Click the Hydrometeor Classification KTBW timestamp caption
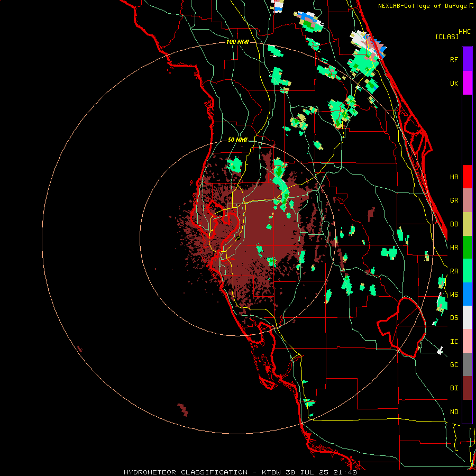The width and height of the screenshot is (476, 476). tap(240, 472)
